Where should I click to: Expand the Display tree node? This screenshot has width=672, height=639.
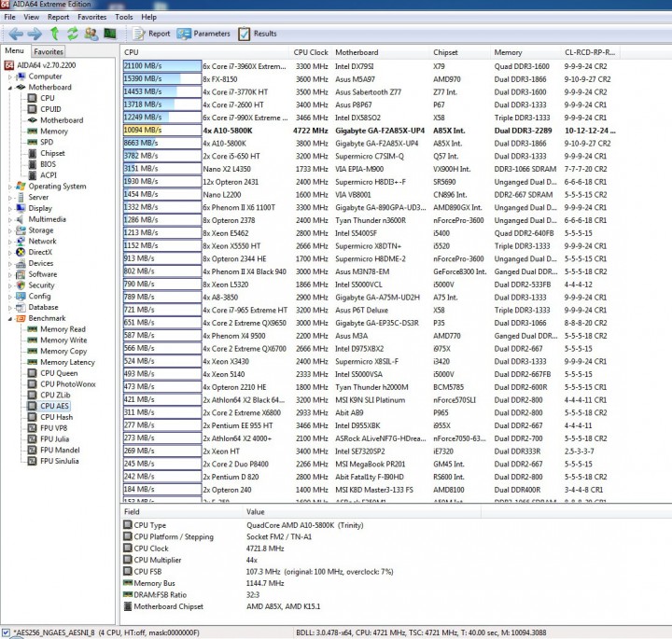[10, 209]
